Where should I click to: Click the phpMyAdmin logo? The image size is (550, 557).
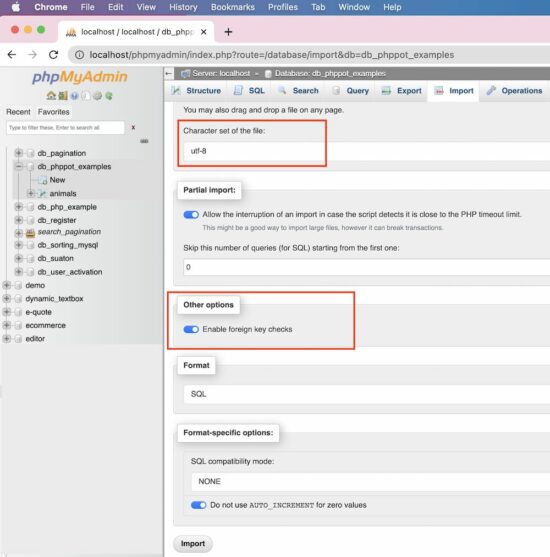pyautogui.click(x=80, y=77)
